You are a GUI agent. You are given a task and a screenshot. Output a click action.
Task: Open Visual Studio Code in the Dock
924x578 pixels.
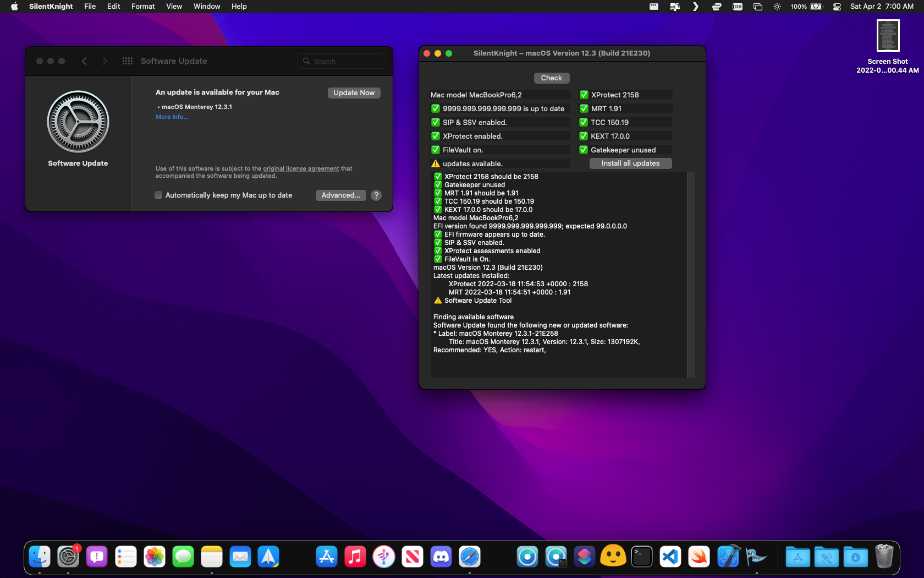coord(670,557)
